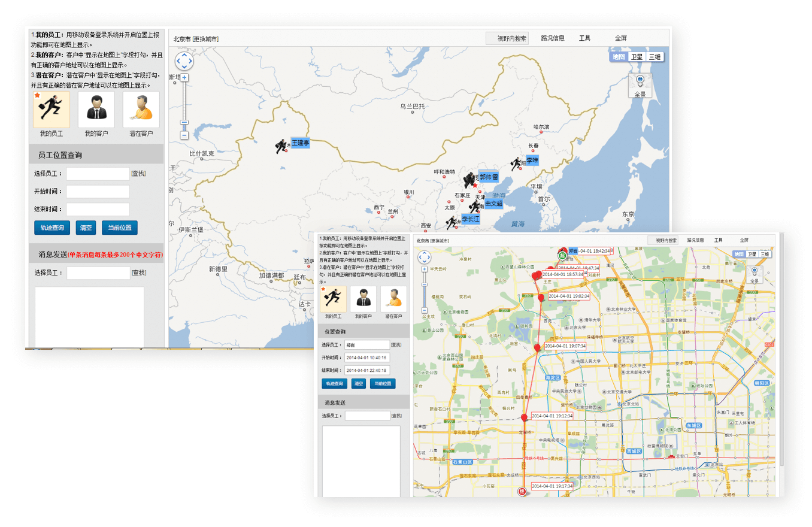Open 路况信息 in back window map toolbar

553,38
